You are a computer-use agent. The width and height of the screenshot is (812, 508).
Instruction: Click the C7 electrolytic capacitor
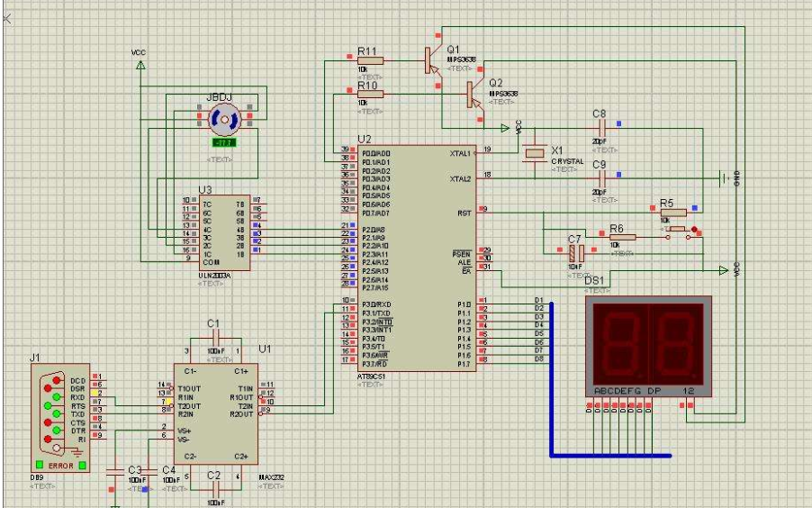[576, 253]
